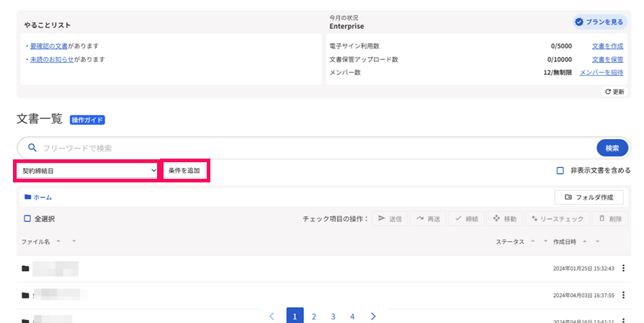The image size is (644, 323).
Task: Click the フォルダ作成 button
Action: pyautogui.click(x=589, y=198)
